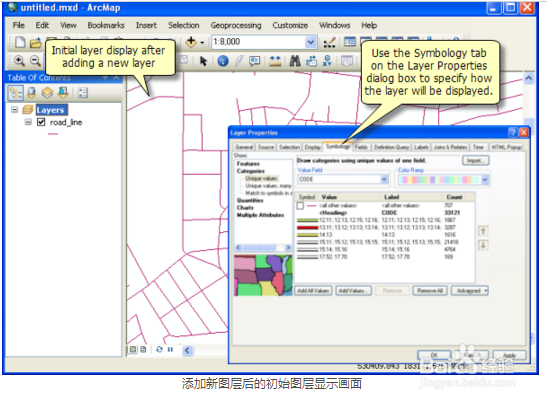Click the Find Route tool icon
The image size is (547, 402).
(311, 61)
